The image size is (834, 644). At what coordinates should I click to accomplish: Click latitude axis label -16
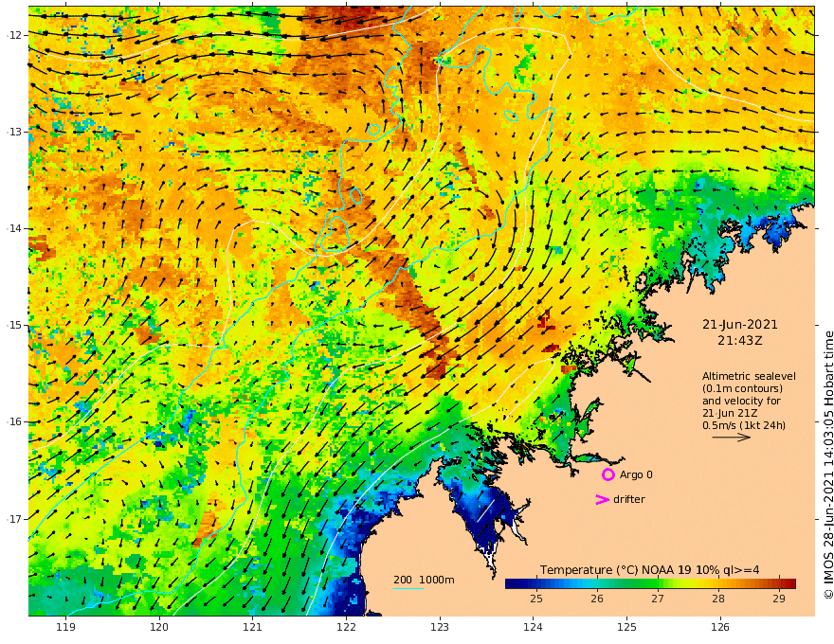click(14, 421)
